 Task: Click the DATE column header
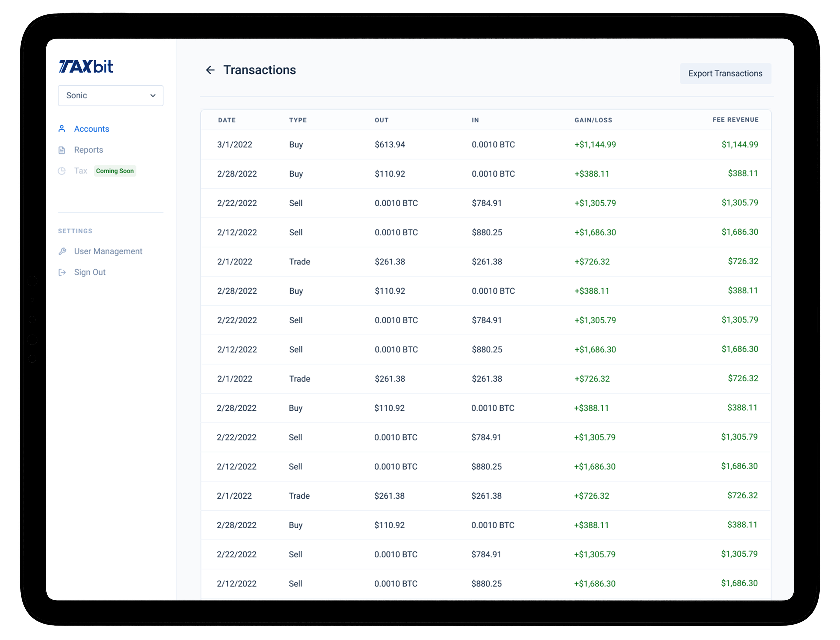(x=227, y=120)
